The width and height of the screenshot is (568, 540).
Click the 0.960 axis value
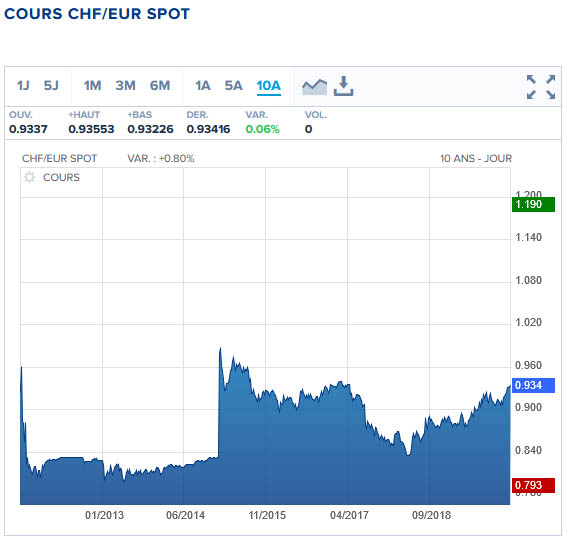pos(529,365)
